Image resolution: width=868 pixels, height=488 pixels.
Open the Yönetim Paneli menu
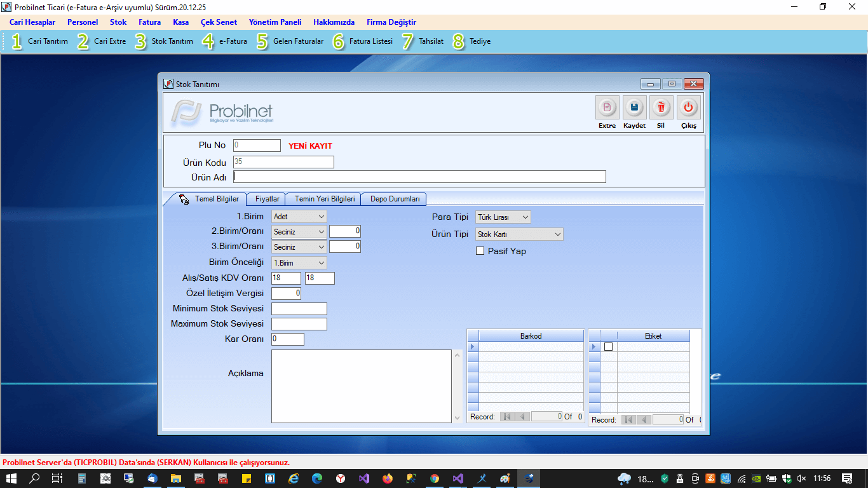[x=275, y=22]
